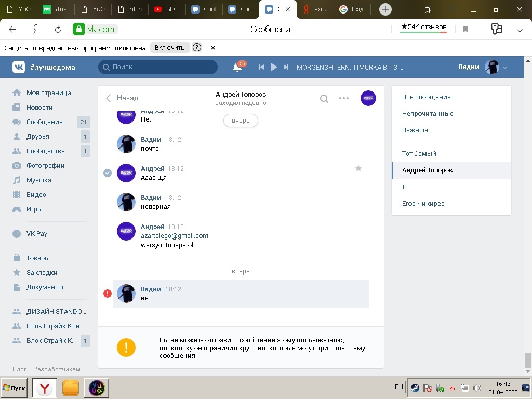Play the music track in header
The width and height of the screenshot is (532, 399).
pyautogui.click(x=274, y=67)
